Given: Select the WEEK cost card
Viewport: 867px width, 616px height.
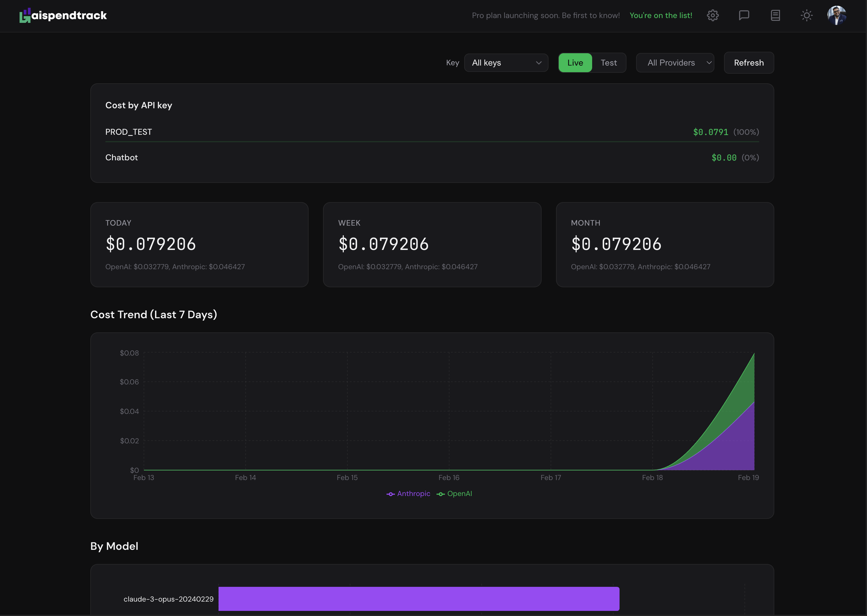Looking at the screenshot, I should pyautogui.click(x=432, y=245).
